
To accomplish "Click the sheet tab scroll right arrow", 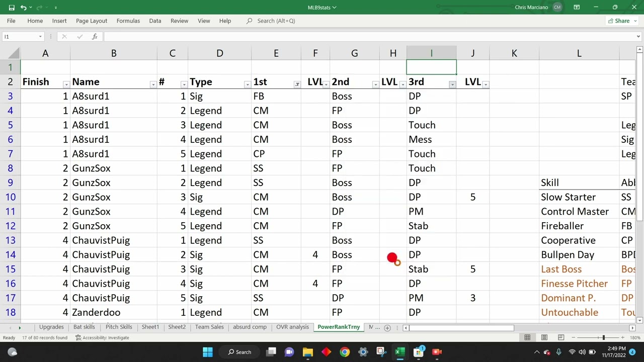I will coord(20,328).
